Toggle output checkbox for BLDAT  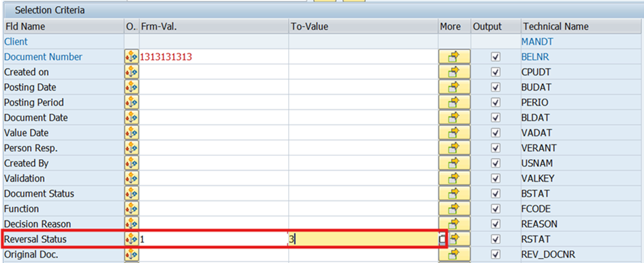(x=495, y=117)
